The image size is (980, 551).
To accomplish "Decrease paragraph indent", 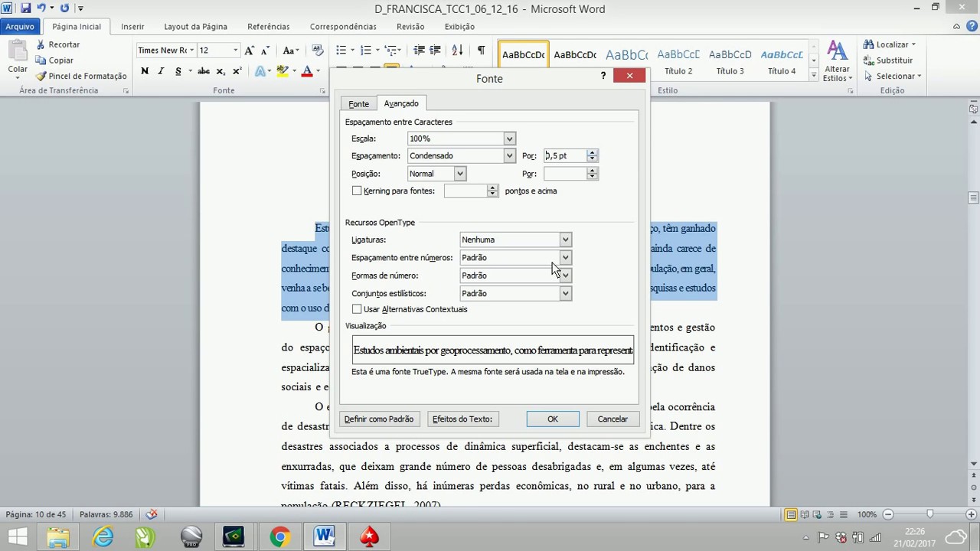I will 420,51.
